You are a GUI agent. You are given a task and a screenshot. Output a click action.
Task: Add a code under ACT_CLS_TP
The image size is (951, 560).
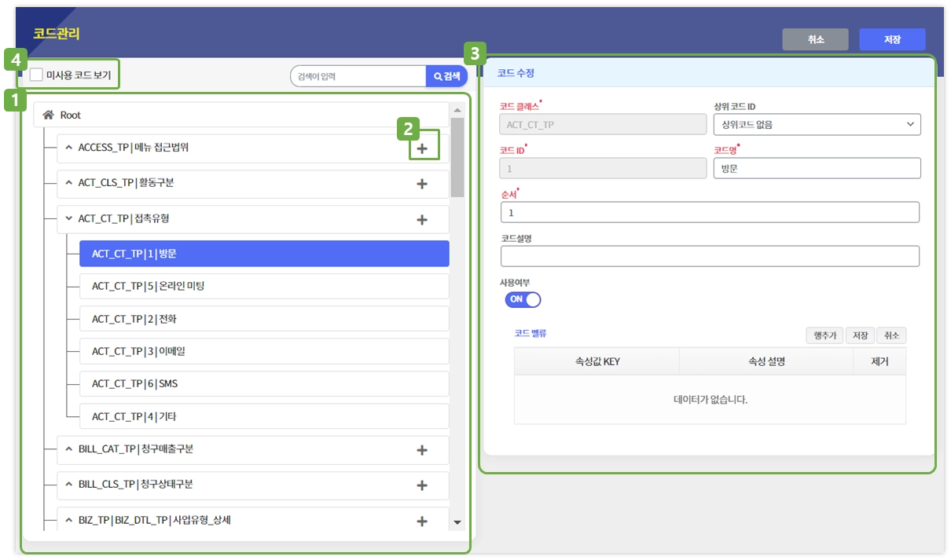[x=422, y=184]
